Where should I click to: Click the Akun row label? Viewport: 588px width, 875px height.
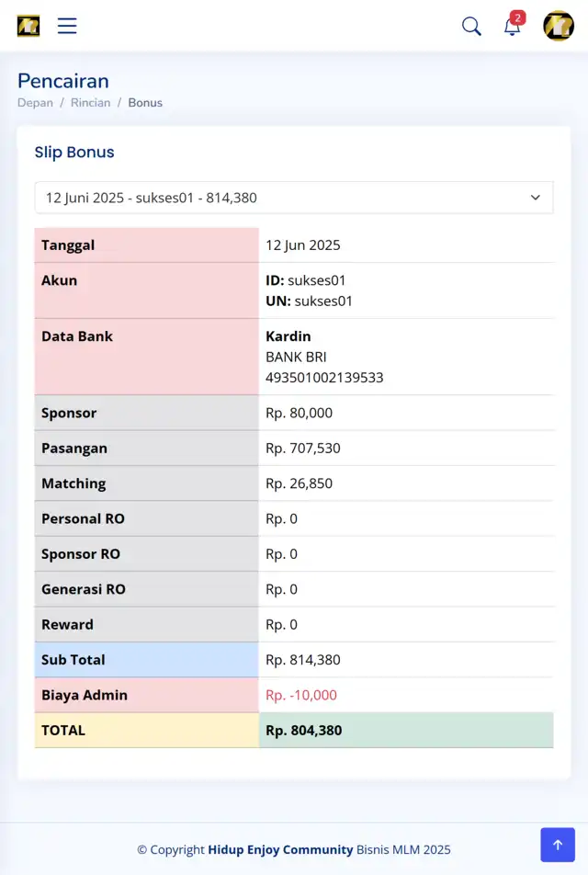(59, 280)
